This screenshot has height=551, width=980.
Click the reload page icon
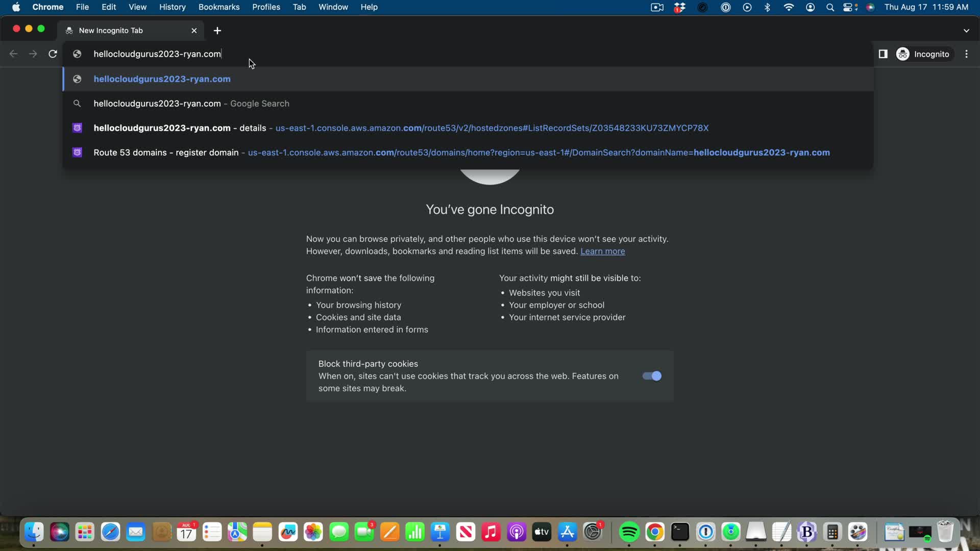(x=53, y=54)
